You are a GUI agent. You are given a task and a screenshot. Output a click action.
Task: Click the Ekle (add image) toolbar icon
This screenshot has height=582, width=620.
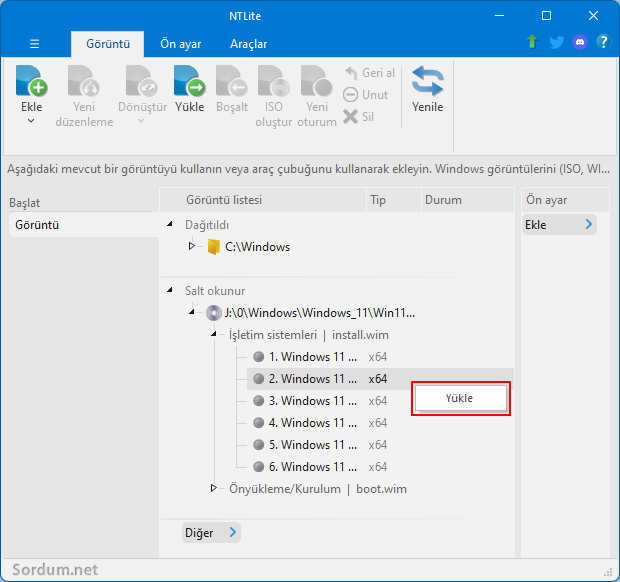32,81
